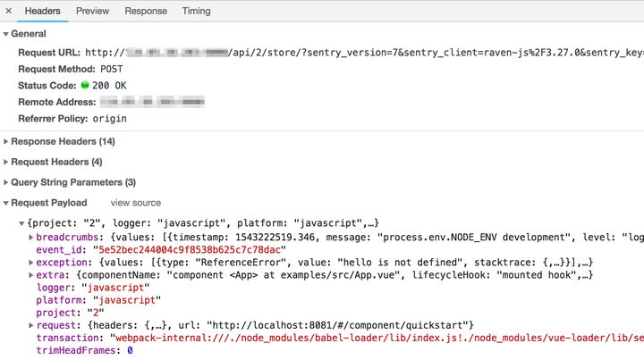Expand the exception node
644x360 pixels.
click(x=30, y=263)
